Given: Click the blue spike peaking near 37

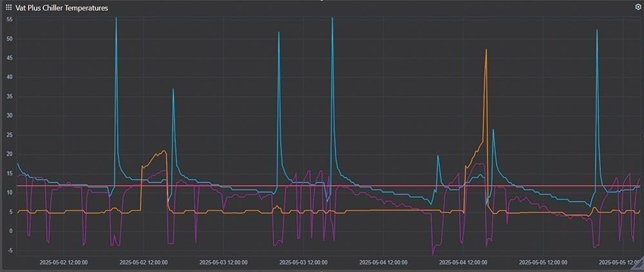Looking at the screenshot, I should (173, 90).
